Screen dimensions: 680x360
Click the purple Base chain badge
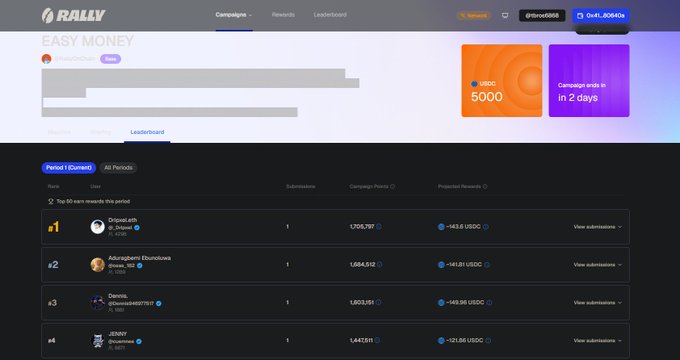click(x=111, y=59)
